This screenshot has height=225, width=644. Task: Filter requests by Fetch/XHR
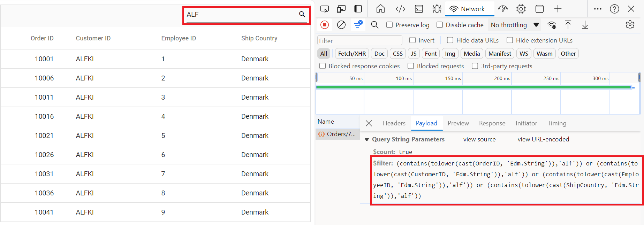point(352,54)
